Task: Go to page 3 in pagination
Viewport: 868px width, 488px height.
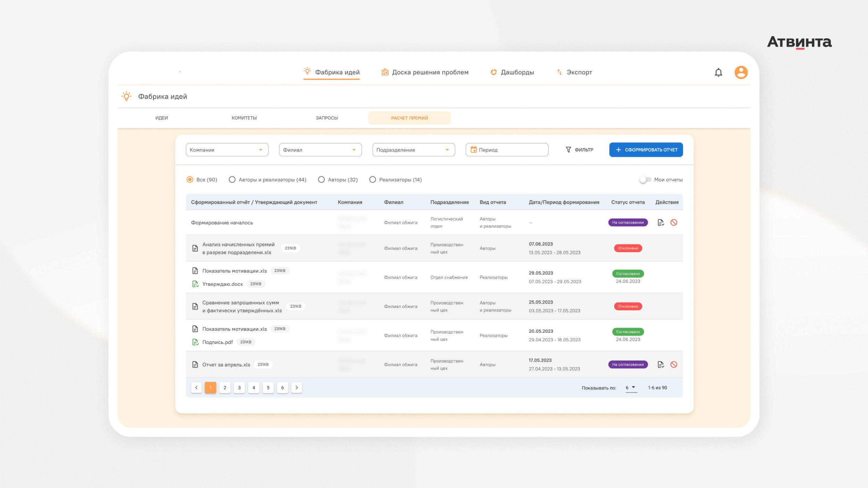Action: click(239, 388)
